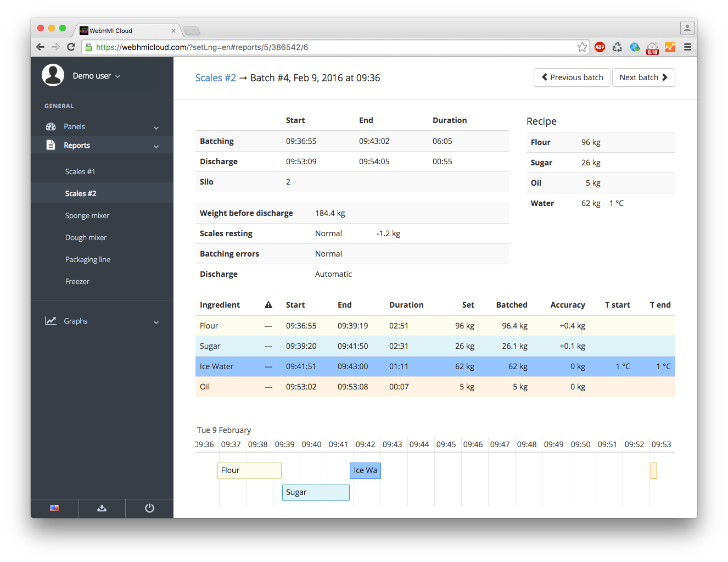728x562 pixels.
Task: Expand the Graphs menu chevron
Action: 156,322
